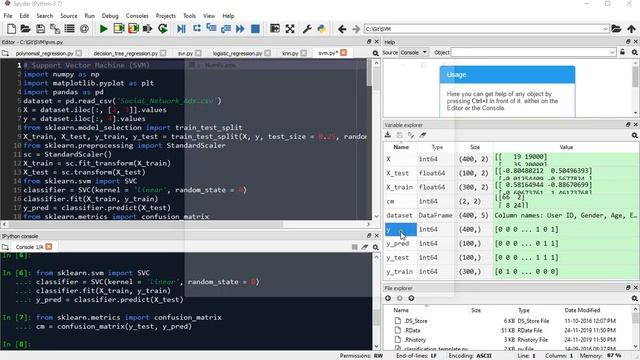Image resolution: width=640 pixels, height=360 pixels.
Task: Run selection or current line
Action: pos(148,29)
